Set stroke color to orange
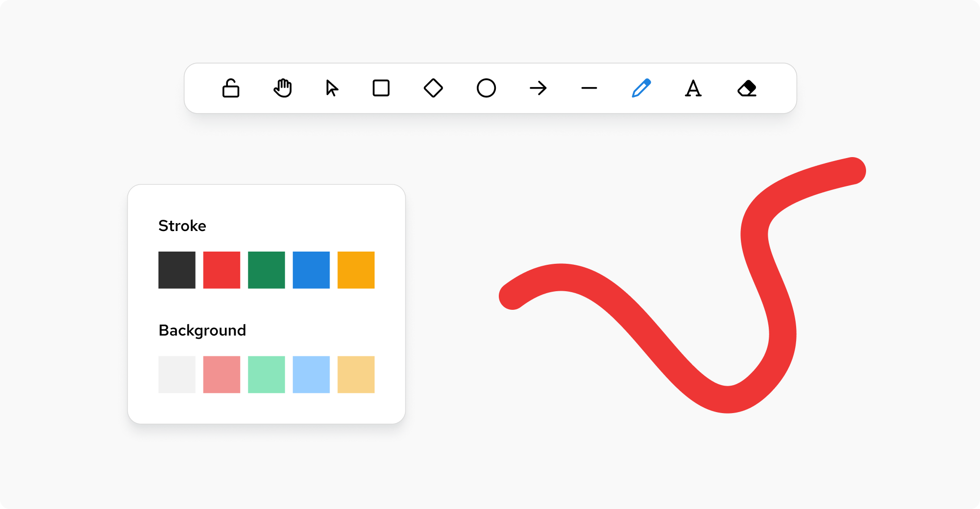Image resolution: width=980 pixels, height=509 pixels. click(x=356, y=270)
